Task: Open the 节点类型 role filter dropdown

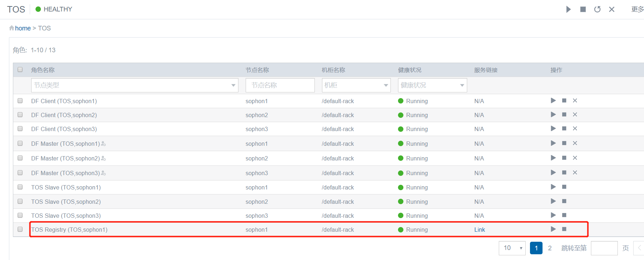Action: coord(134,85)
